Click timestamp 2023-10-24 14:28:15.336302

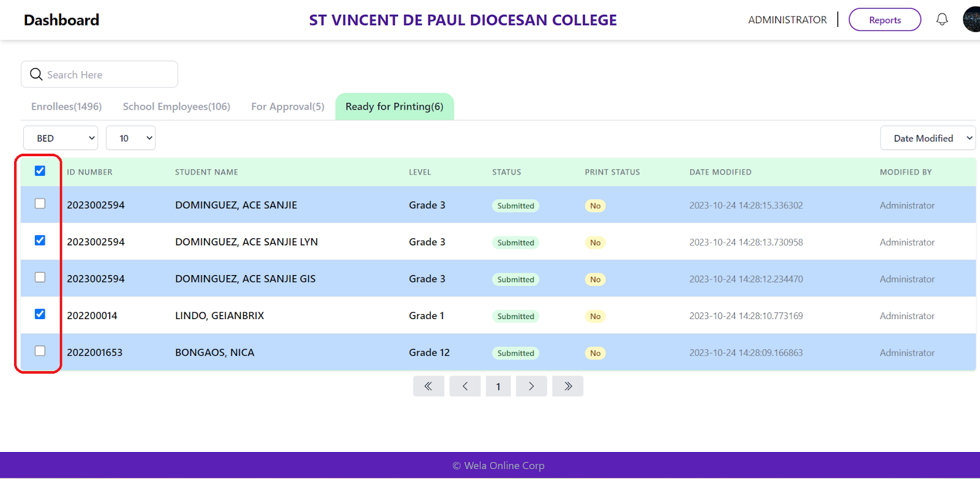click(746, 205)
